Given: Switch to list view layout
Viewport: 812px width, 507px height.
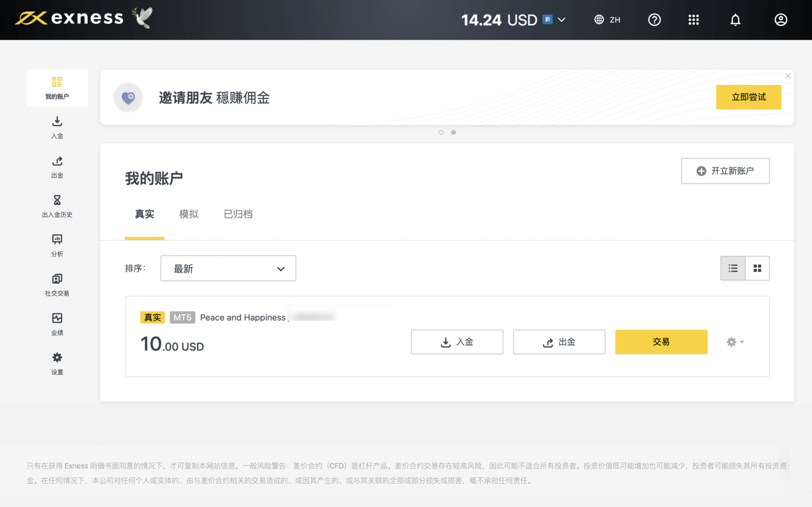Looking at the screenshot, I should pos(733,268).
